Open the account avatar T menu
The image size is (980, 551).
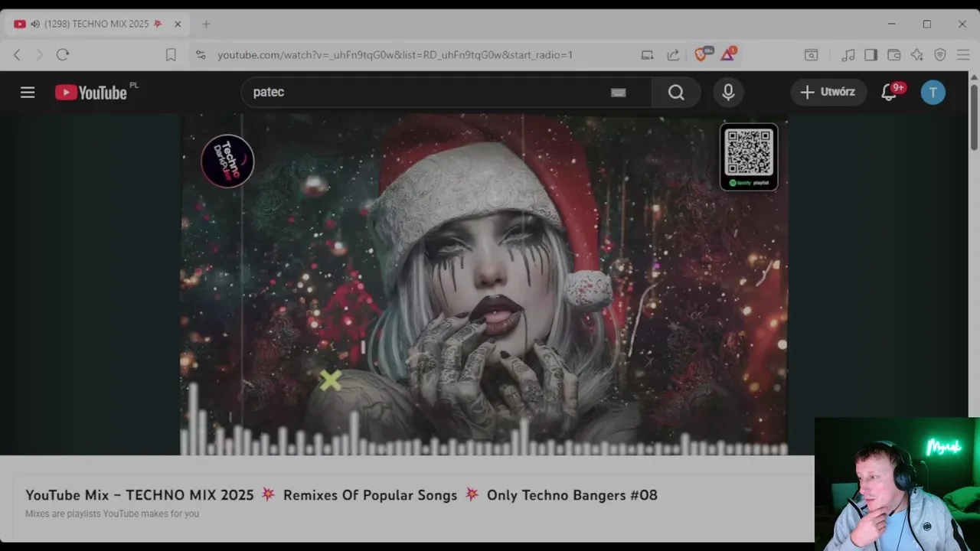(933, 93)
